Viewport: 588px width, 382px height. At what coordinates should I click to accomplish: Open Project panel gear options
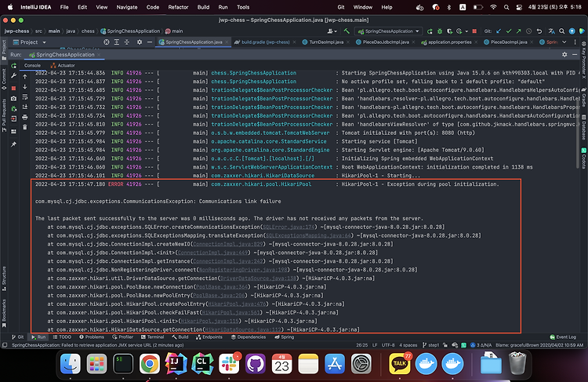click(139, 42)
